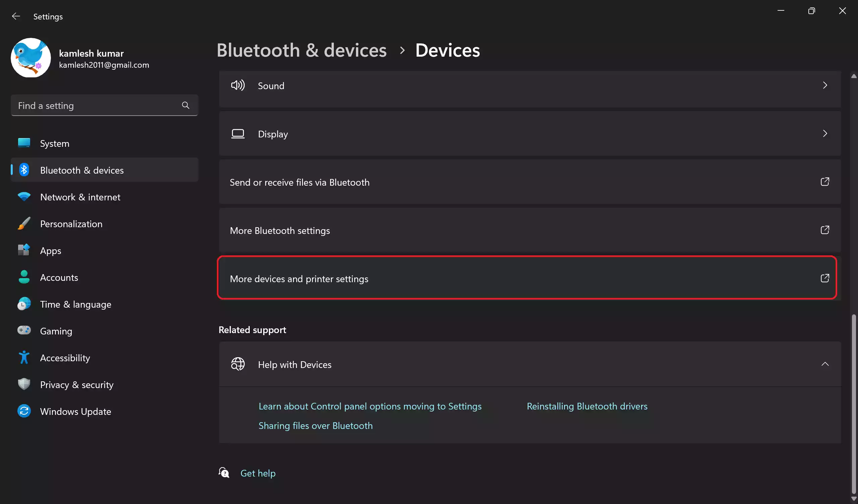This screenshot has height=504, width=858.
Task: Click the Privacy & security shield icon
Action: [x=24, y=384]
